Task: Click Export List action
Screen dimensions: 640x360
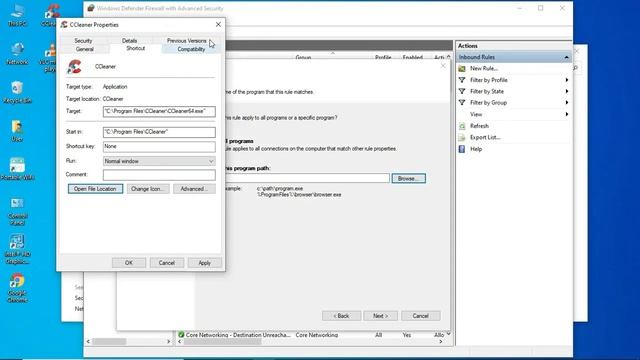Action: (485, 138)
